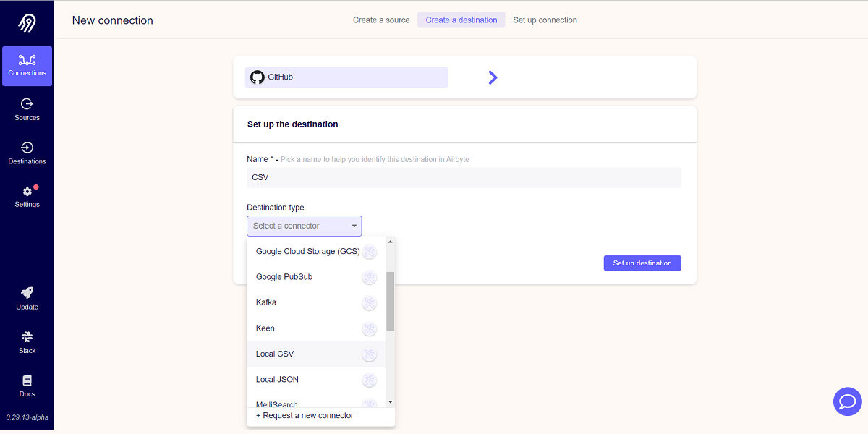Go to the Set up connection step
Screen dimensions: 868x434
[545, 20]
